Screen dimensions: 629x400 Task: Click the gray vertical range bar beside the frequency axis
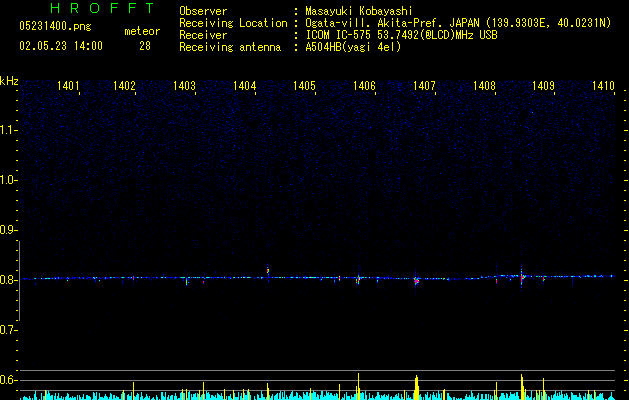pos(20,281)
